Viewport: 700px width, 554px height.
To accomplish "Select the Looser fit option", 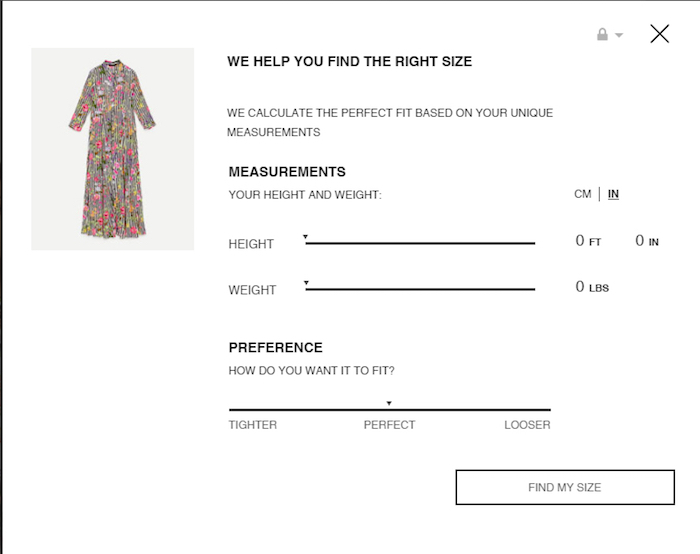I will tap(527, 425).
